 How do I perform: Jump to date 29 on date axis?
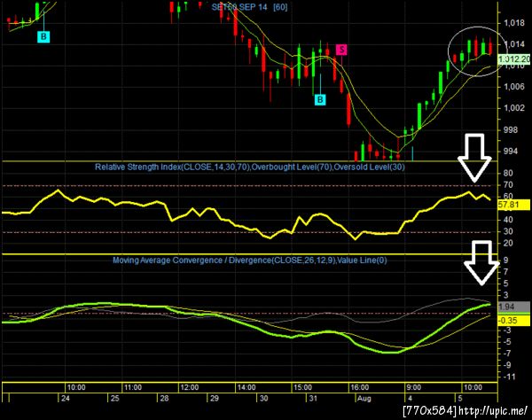tap(214, 399)
